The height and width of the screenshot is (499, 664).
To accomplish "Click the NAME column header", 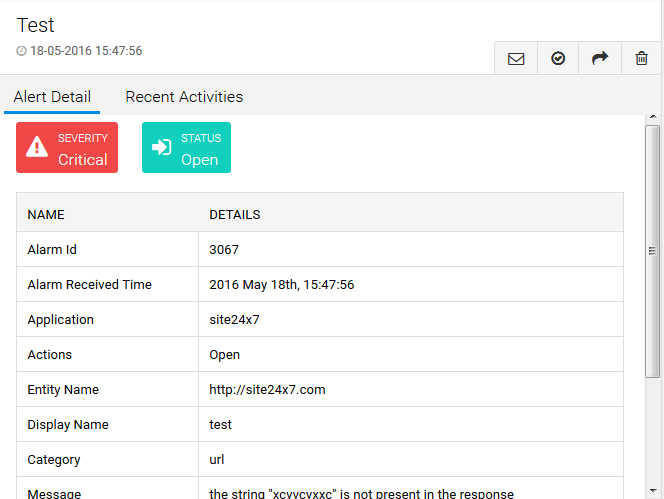I will tap(45, 215).
